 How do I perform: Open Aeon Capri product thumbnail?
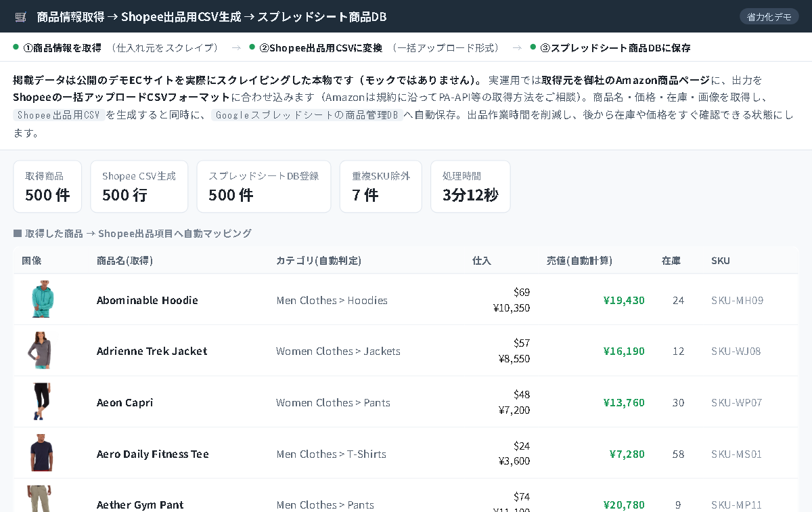(x=41, y=402)
